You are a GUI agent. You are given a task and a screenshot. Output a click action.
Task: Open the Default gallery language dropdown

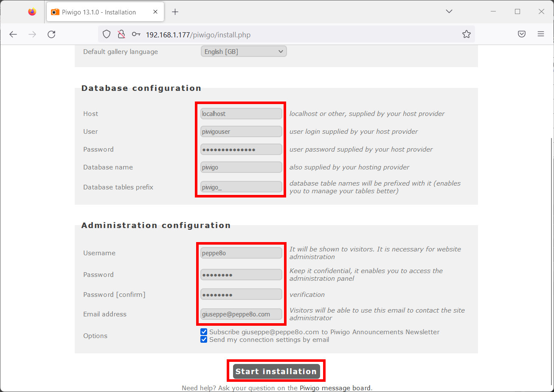point(244,52)
